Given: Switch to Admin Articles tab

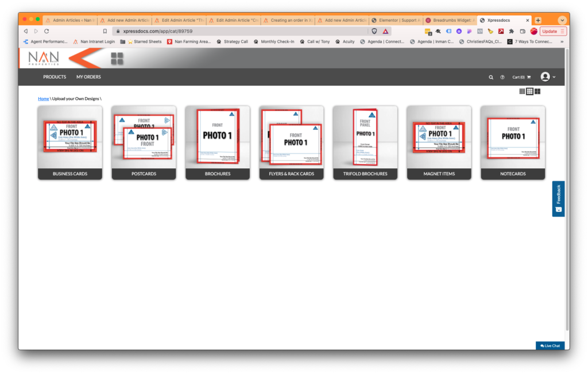Looking at the screenshot, I should pos(69,20).
